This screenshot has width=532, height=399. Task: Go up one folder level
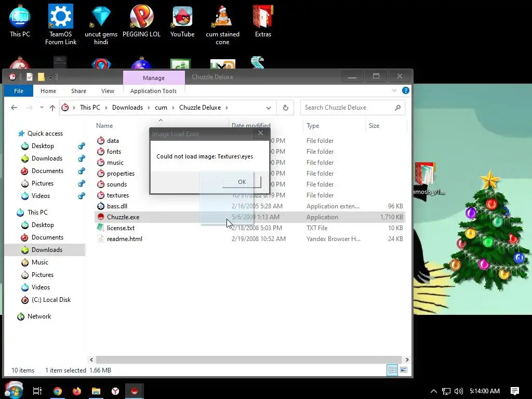[x=52, y=108]
